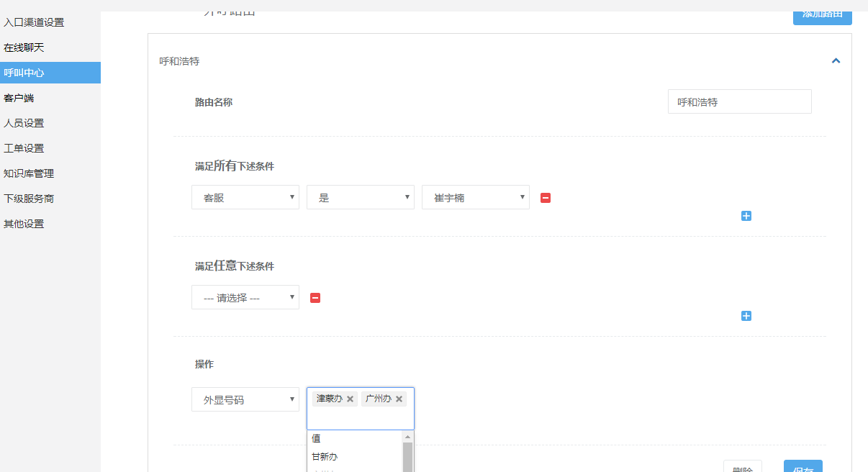
Task: Open the 请选择 condition dropdown
Action: pyautogui.click(x=245, y=297)
